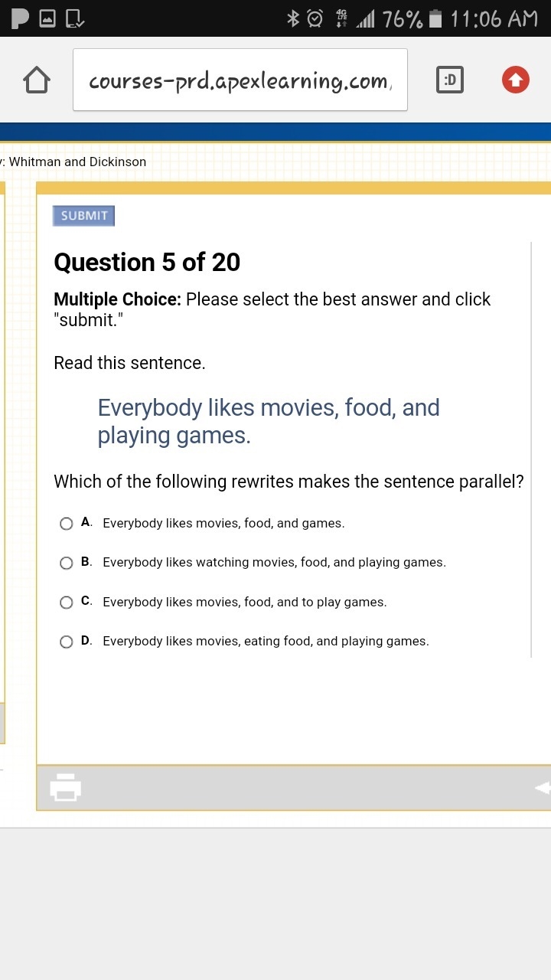Tap the browser home icon
This screenshot has width=551, height=980.
(x=37, y=80)
